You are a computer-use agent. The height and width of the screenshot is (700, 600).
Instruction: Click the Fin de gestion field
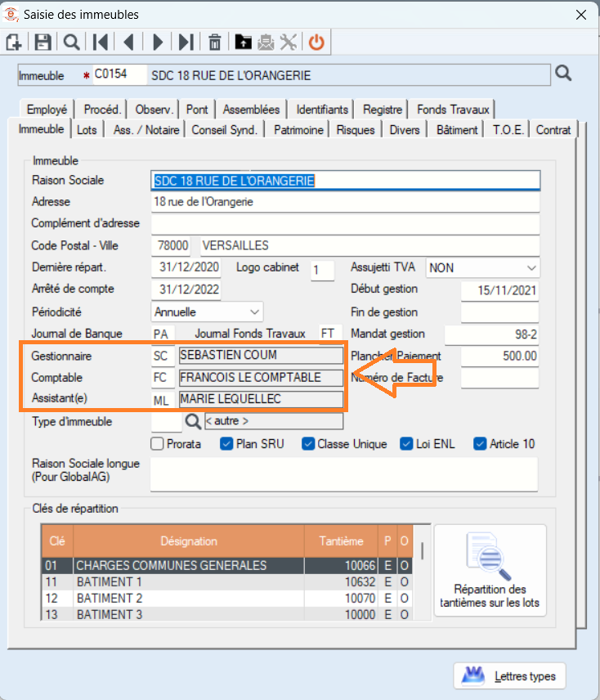point(499,312)
